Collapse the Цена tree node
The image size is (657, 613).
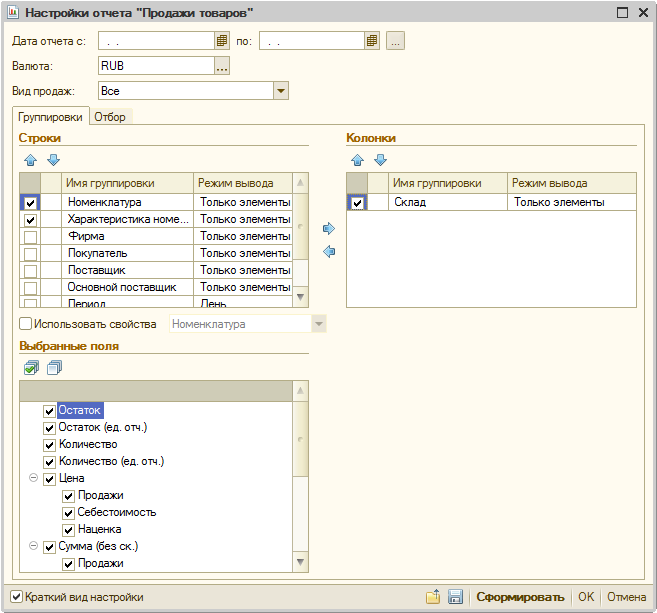point(34,478)
